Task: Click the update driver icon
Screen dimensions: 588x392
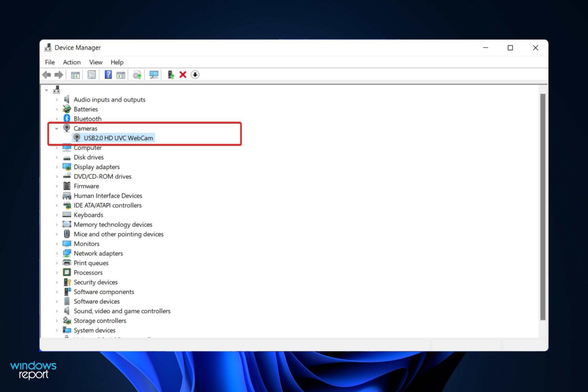Action: pyautogui.click(x=138, y=74)
